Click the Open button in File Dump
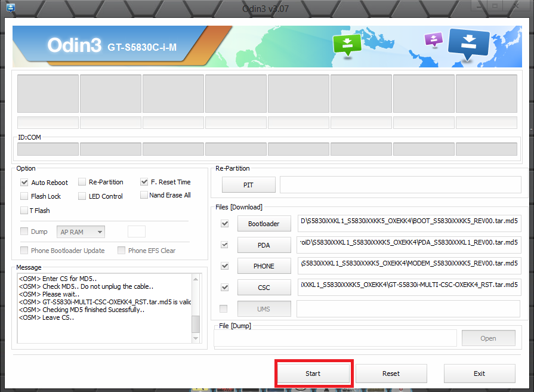534x392 pixels. tap(489, 338)
